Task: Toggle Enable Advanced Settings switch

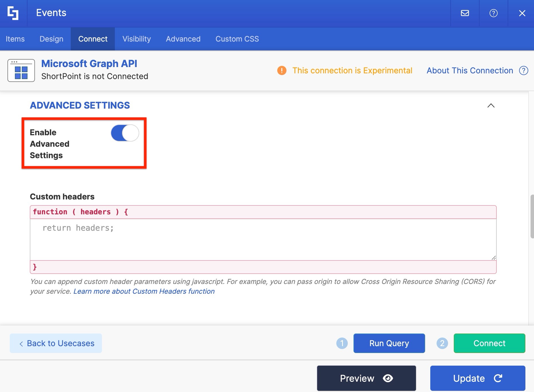Action: coord(125,133)
